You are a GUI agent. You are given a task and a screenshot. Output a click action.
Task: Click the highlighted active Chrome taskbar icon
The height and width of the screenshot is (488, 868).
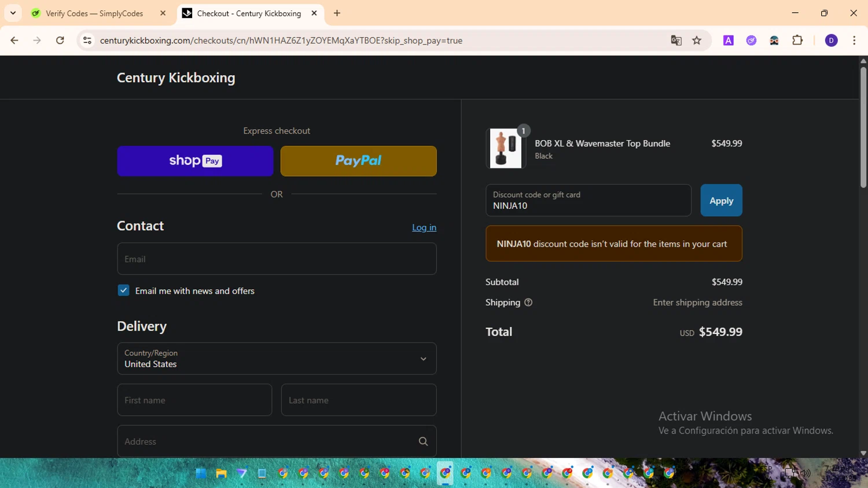coord(445,474)
